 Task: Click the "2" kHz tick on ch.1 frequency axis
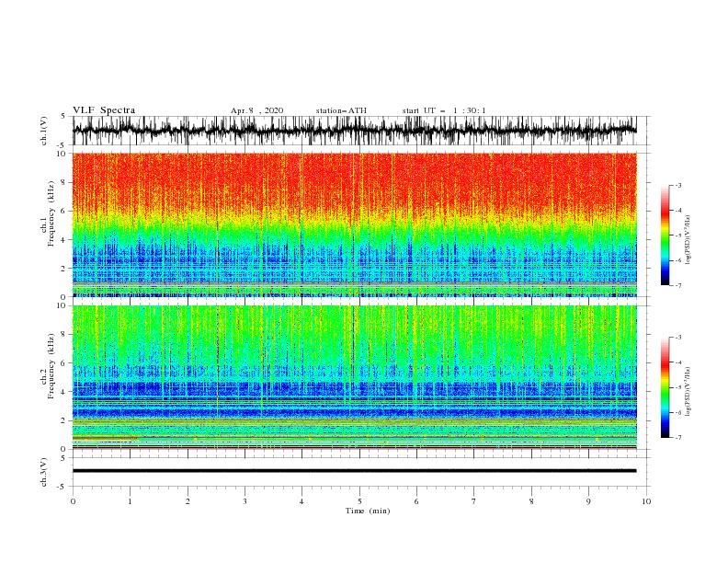coord(63,269)
